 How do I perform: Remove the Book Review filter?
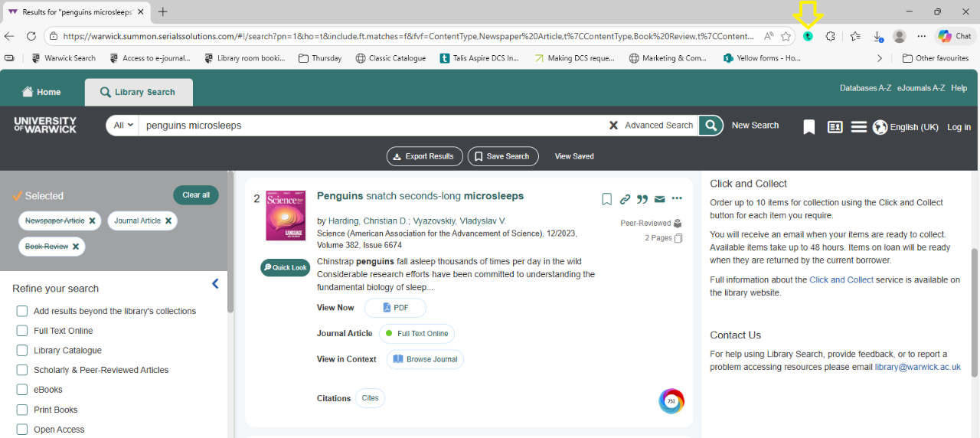click(76, 247)
